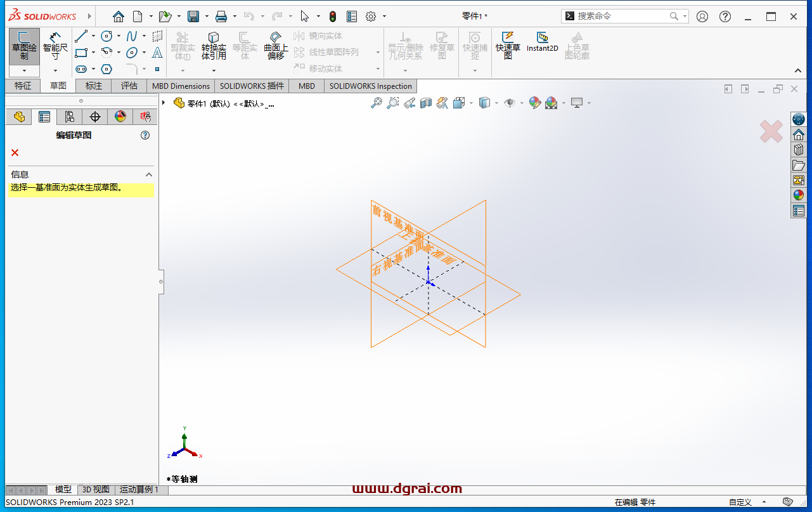This screenshot has height=512, width=812.
Task: Open the Options gear
Action: click(x=371, y=16)
